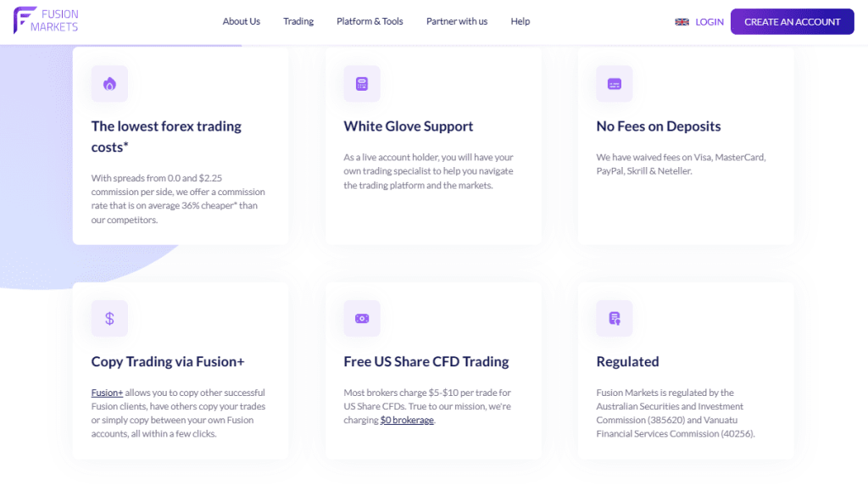Click the Copy Trading via Fusion+ heading

click(x=168, y=361)
